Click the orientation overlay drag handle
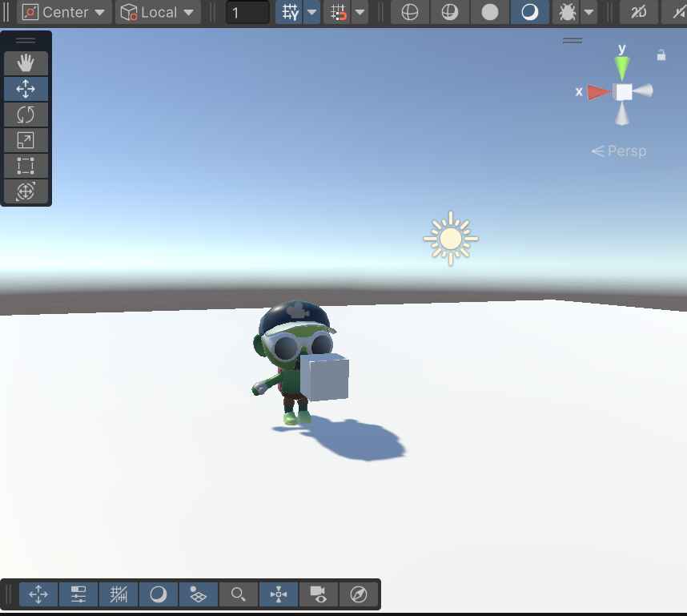 [x=572, y=40]
